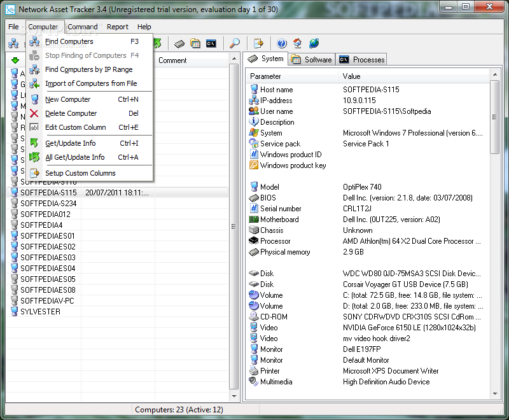This screenshot has height=420, width=509.
Task: Click the computer list scrollbar thumb
Action: pos(234,227)
